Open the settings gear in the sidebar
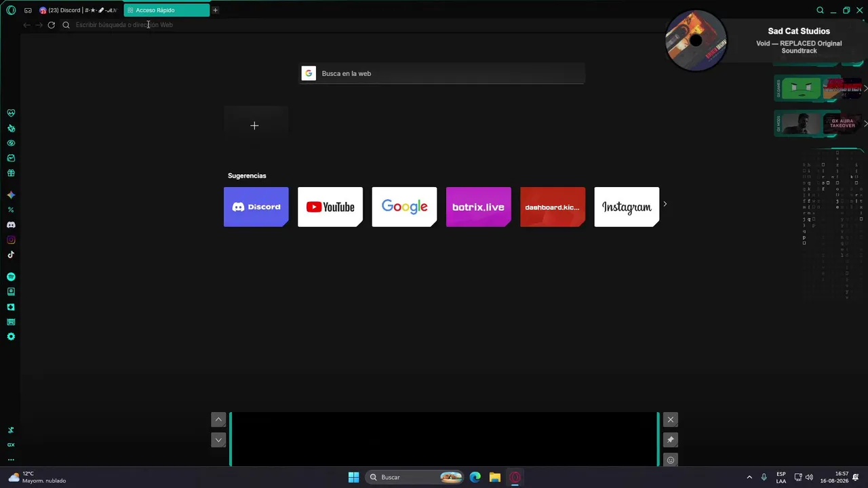The height and width of the screenshot is (488, 868). (11, 337)
